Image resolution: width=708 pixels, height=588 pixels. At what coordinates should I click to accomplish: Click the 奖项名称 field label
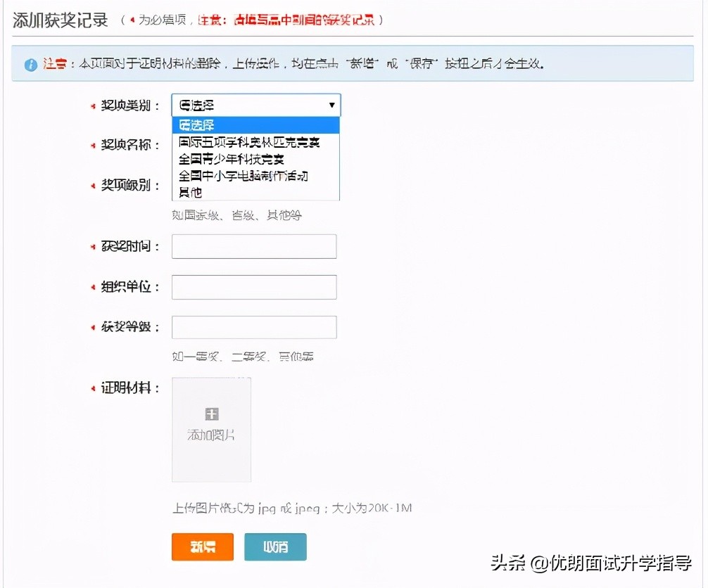(130, 145)
